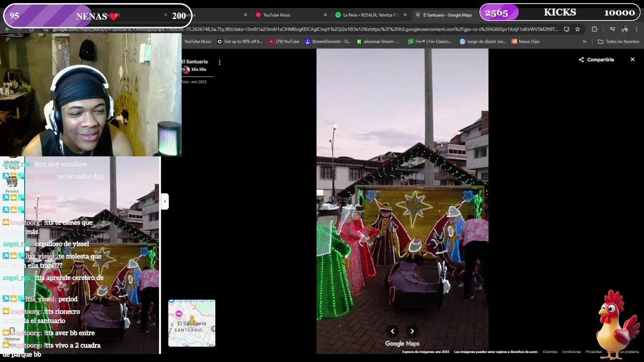Open the Compartir share option
Viewport: 644px width, 362px height.
[x=596, y=59]
